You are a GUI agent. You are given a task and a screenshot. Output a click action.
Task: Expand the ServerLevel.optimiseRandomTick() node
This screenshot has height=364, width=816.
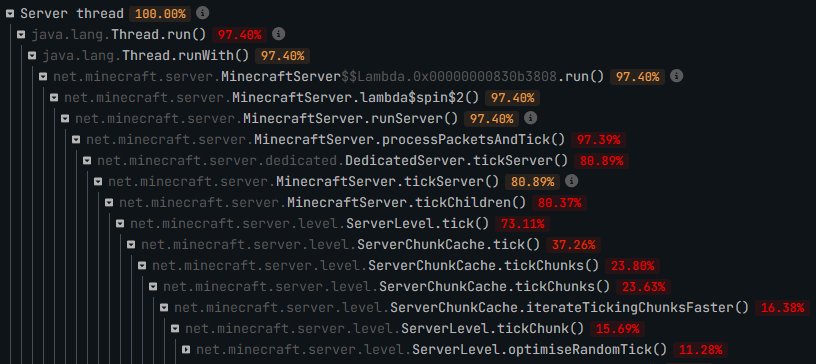[186, 350]
